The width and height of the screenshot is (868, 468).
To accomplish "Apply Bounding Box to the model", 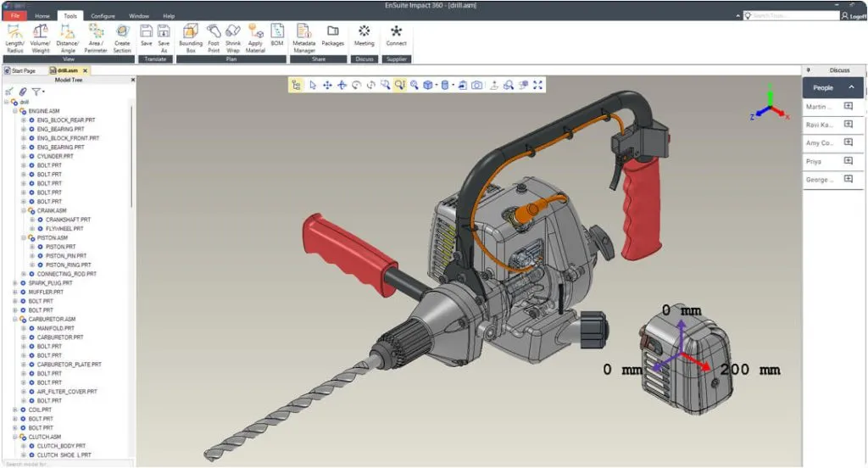I will tap(191, 38).
